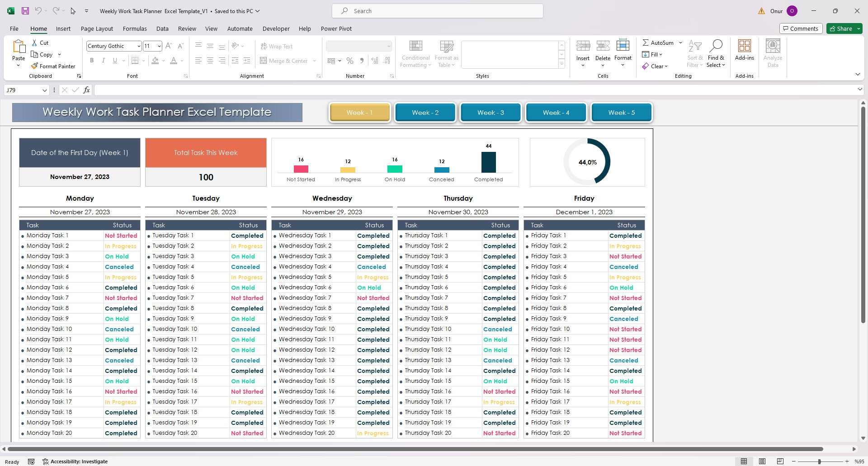
Task: Open the Insert ribbon tab
Action: [63, 28]
